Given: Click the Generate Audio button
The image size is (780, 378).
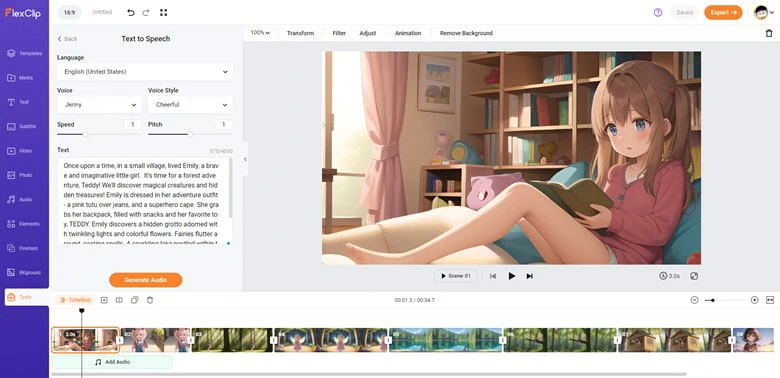Looking at the screenshot, I should pos(146,280).
